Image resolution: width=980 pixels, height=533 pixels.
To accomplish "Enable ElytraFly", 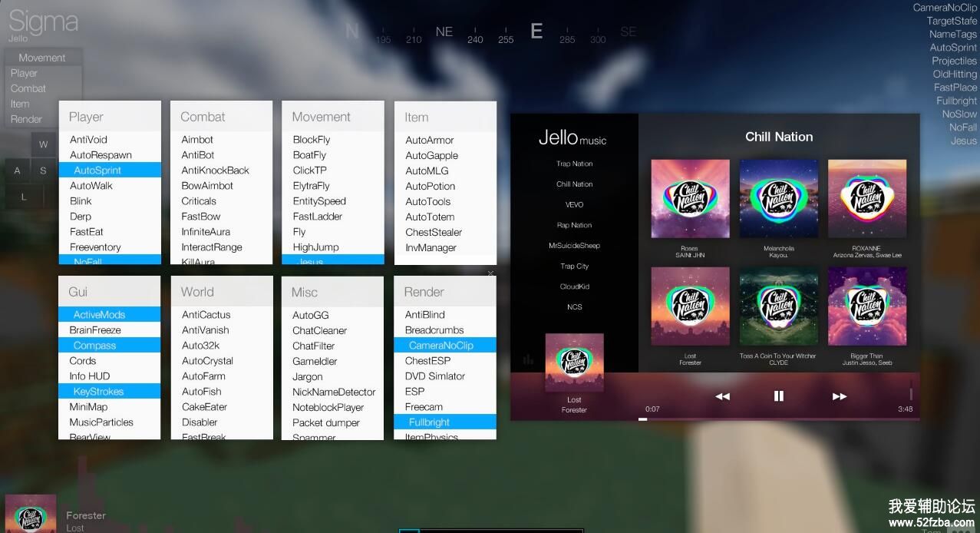I will click(x=333, y=186).
